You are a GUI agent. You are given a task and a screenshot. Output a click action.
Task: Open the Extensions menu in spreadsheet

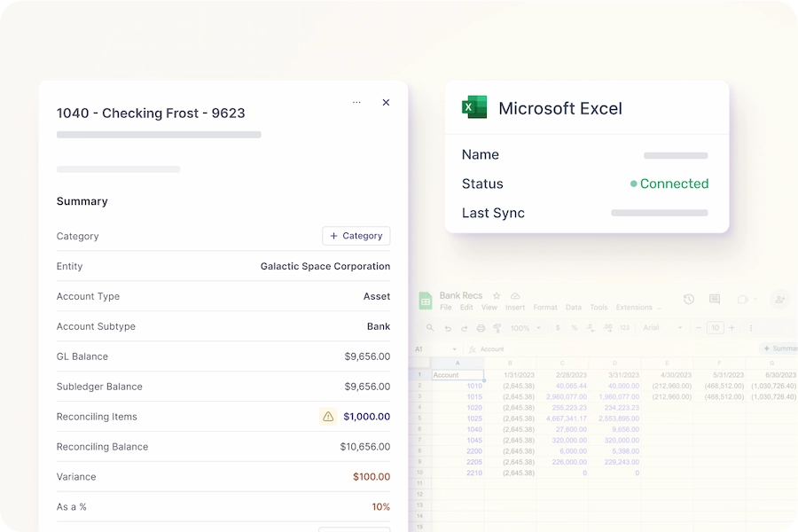634,308
